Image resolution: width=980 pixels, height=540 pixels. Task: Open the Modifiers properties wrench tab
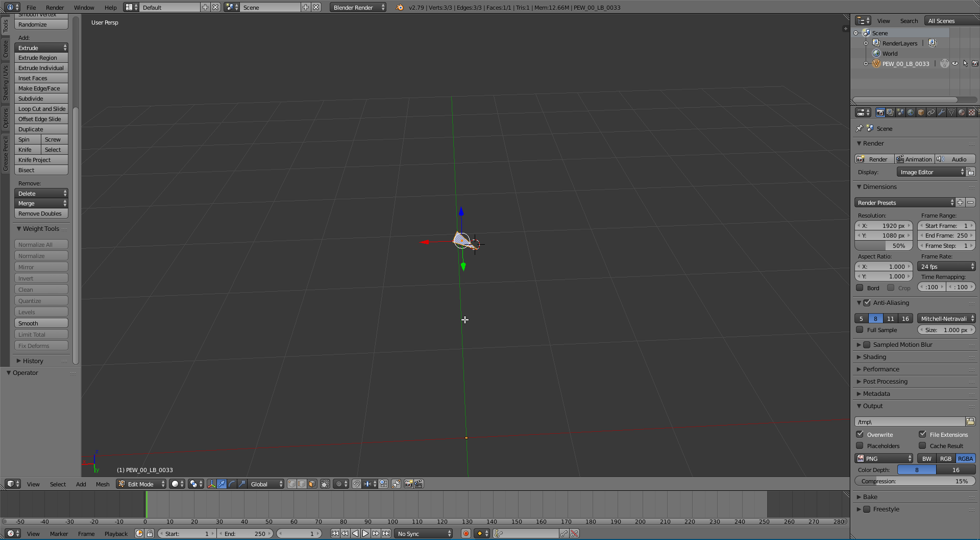click(941, 112)
